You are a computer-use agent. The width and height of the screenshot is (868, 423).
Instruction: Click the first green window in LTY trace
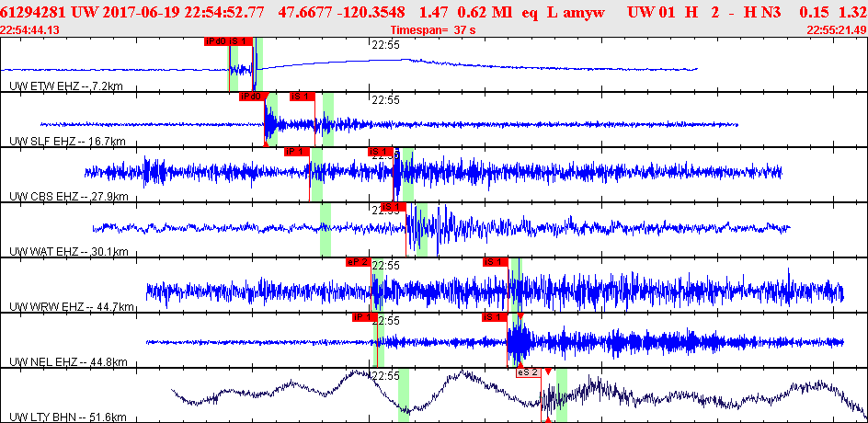tap(404, 395)
